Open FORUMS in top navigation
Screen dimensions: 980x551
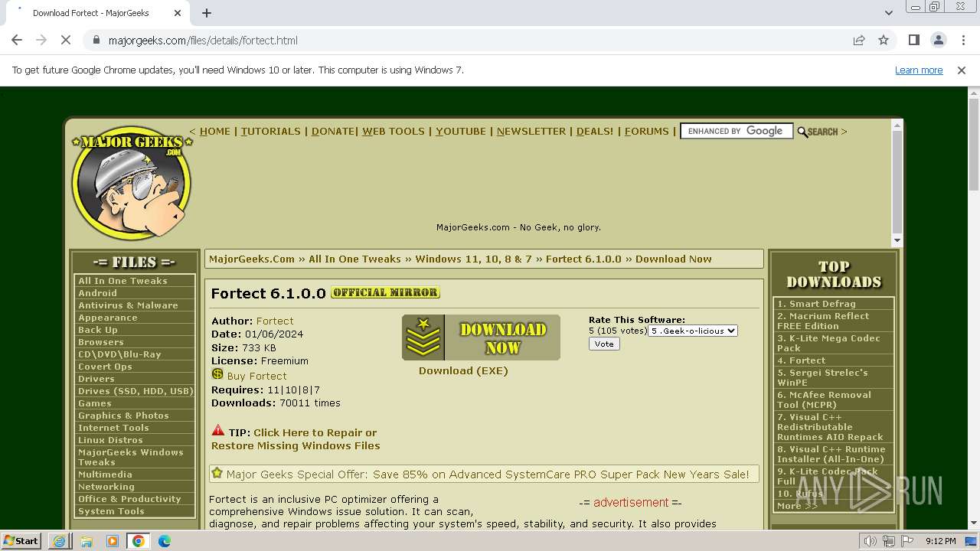point(647,132)
